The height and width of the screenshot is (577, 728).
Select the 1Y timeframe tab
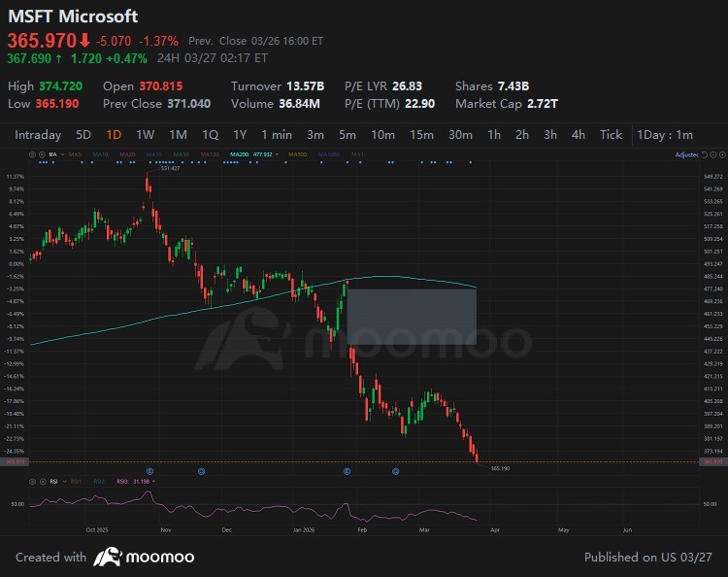[240, 135]
